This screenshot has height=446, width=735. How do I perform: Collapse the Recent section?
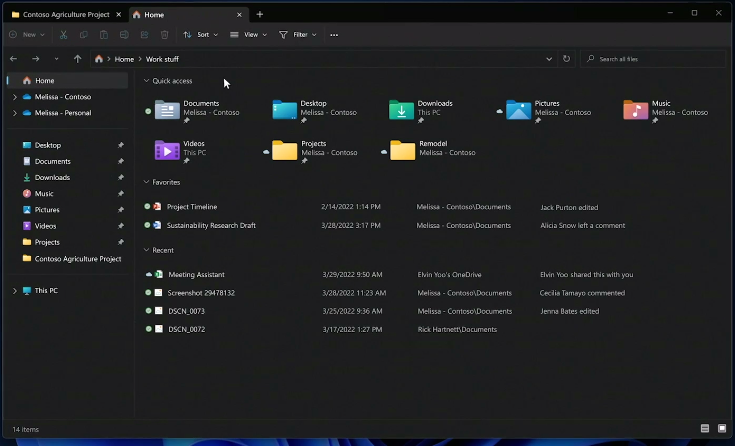click(x=146, y=250)
